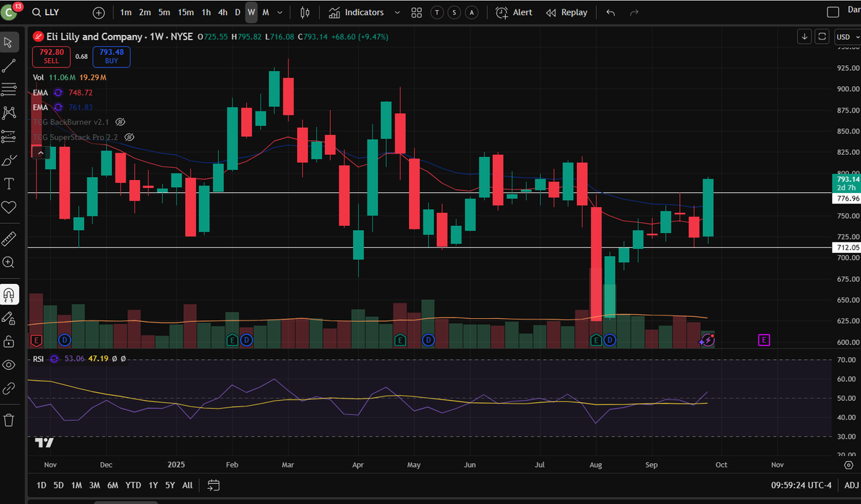Open the heart icons tool

[9, 207]
